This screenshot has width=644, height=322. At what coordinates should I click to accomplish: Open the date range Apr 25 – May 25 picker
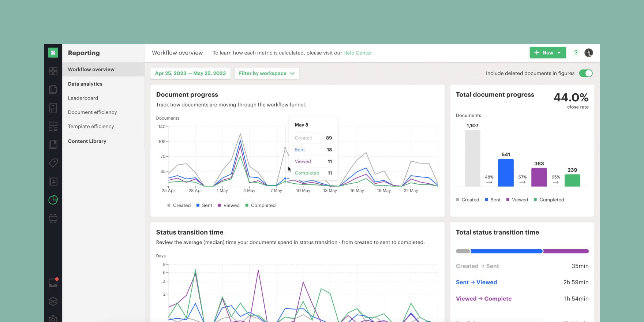tap(190, 73)
